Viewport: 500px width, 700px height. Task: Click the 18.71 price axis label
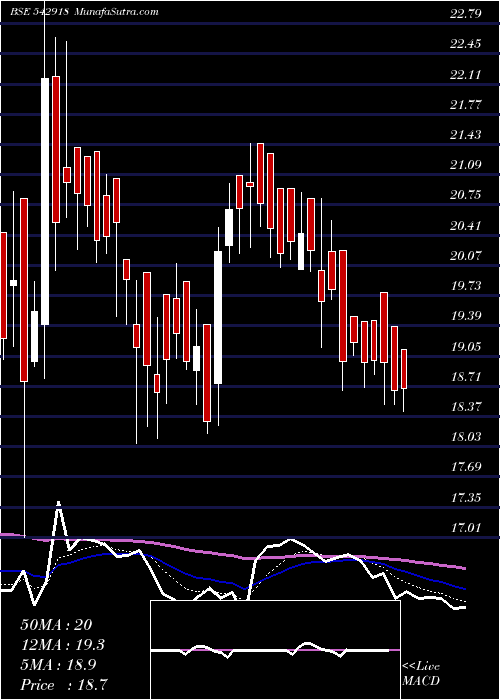pos(466,377)
